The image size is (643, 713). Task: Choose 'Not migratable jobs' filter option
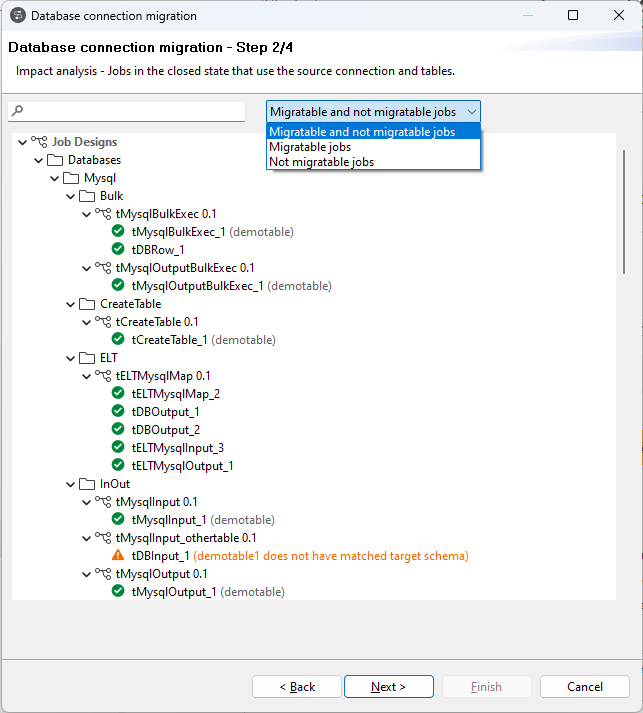click(373, 162)
